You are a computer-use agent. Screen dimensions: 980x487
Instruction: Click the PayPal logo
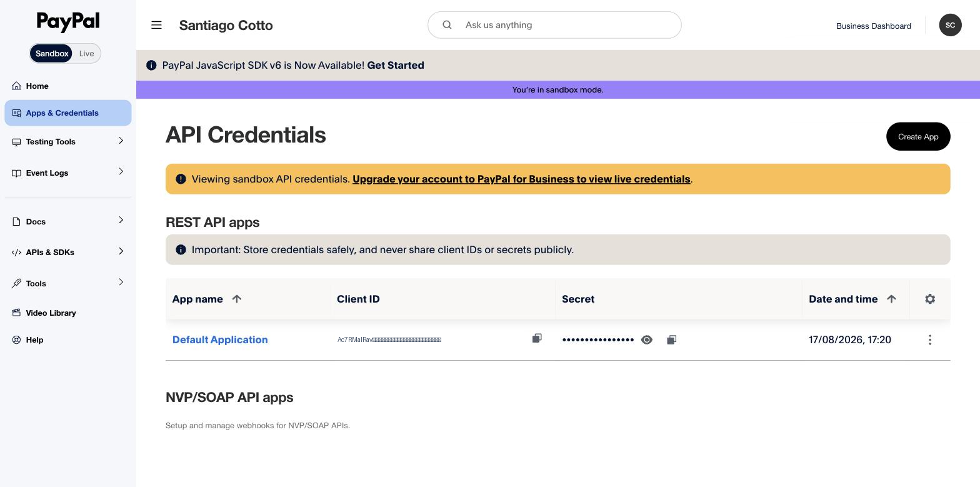[68, 22]
